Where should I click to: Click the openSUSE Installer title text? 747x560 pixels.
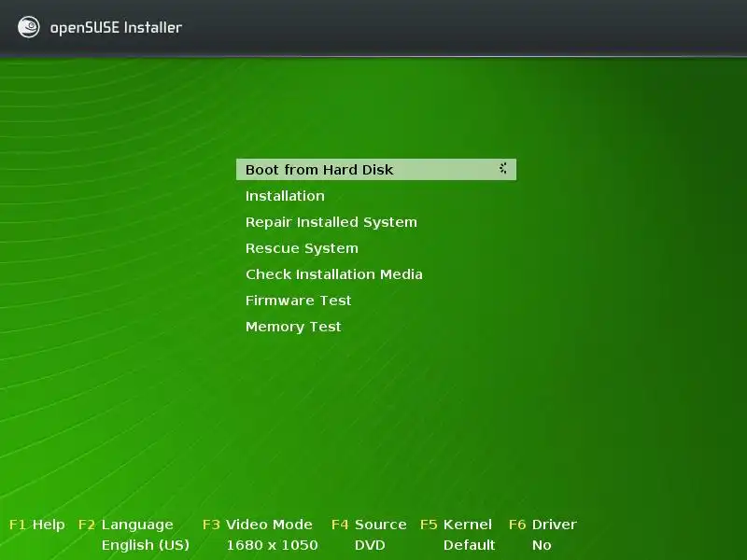click(x=116, y=28)
